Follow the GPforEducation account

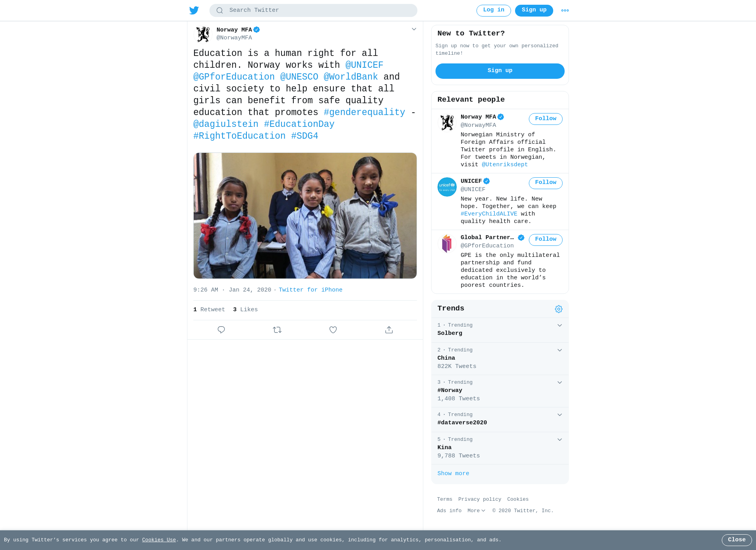pos(546,240)
